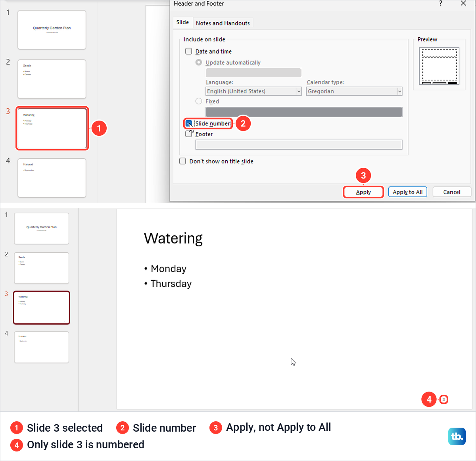This screenshot has width=476, height=461.
Task: Click the Apply button
Action: tap(363, 192)
